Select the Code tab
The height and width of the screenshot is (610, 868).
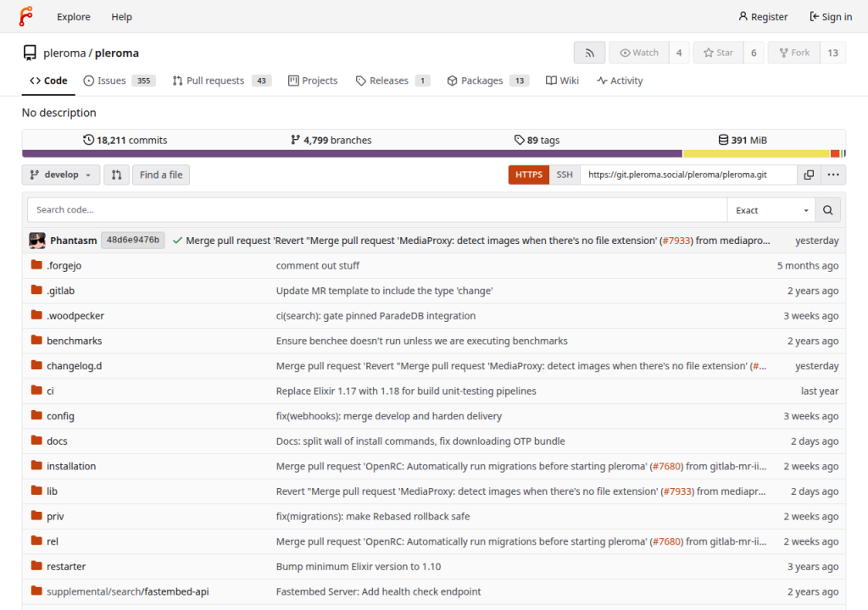pos(48,80)
